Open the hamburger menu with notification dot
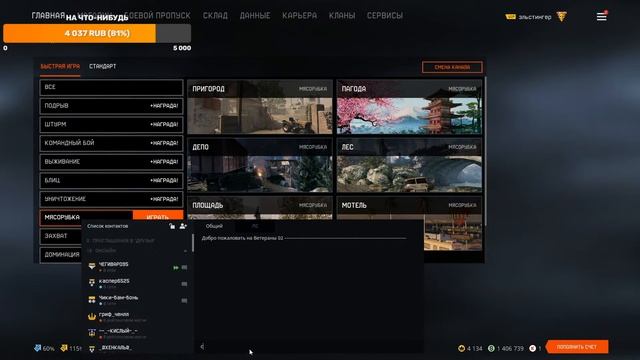The width and height of the screenshot is (640, 360). click(602, 16)
